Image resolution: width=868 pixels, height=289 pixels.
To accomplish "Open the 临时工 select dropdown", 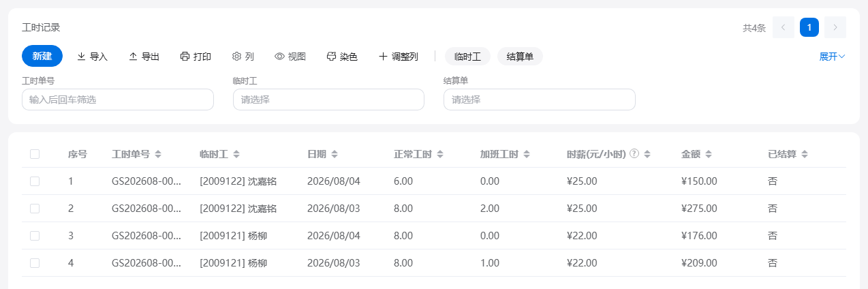I will (x=328, y=100).
